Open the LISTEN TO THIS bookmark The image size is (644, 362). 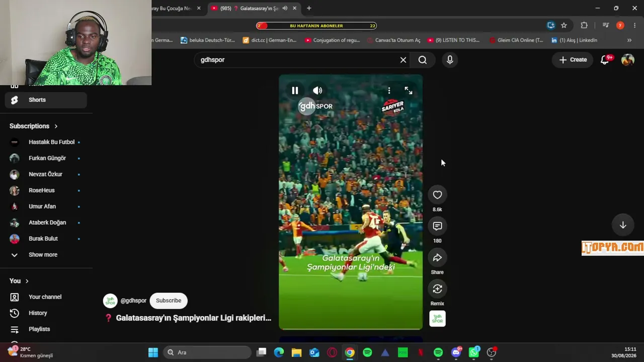pos(453,40)
